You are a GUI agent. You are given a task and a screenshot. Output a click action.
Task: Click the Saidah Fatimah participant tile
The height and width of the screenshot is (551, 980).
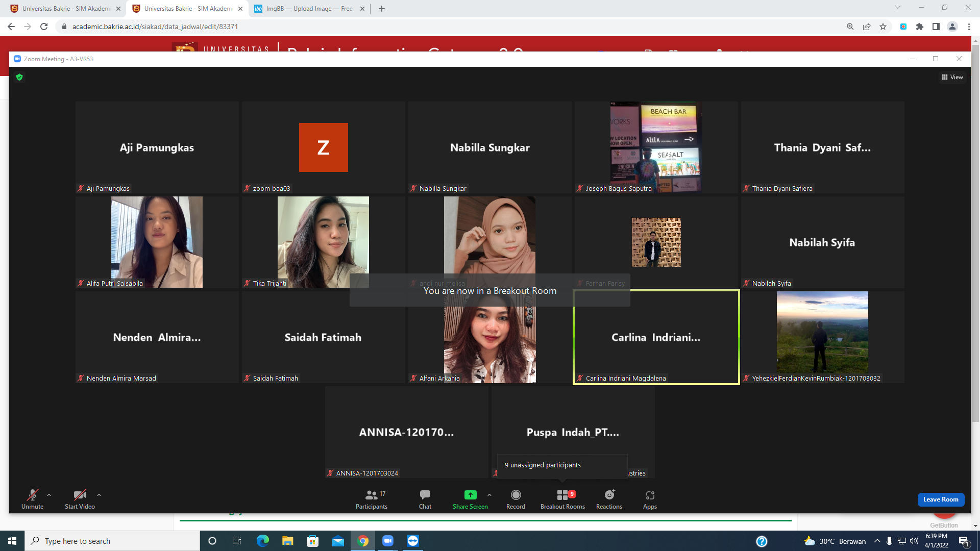click(x=324, y=337)
